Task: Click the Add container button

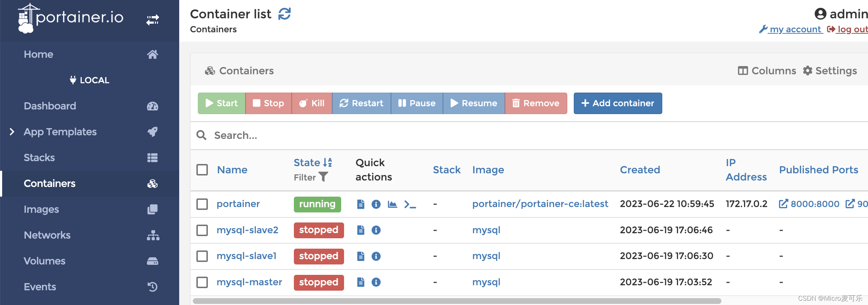Action: [618, 103]
